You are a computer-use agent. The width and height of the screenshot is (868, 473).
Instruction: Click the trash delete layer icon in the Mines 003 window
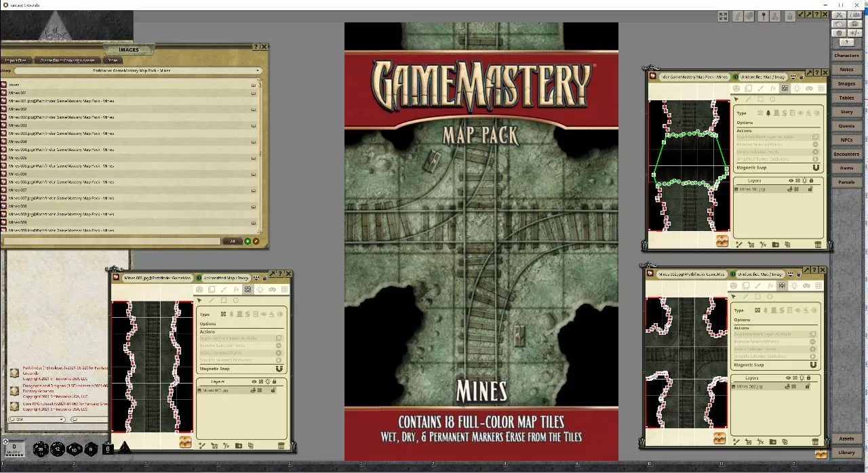281,446
